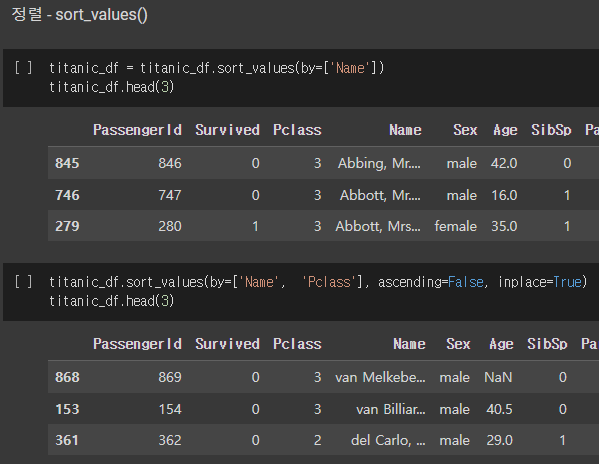
Task: Click Age value 16.0
Action: coord(504,196)
